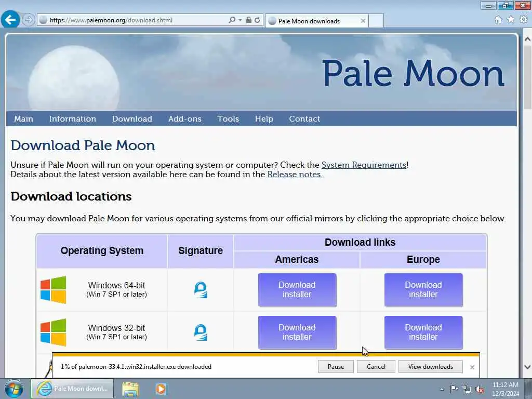Viewport: 532px width, 399px height.
Task: Click the muted volume tray icon
Action: (x=480, y=389)
